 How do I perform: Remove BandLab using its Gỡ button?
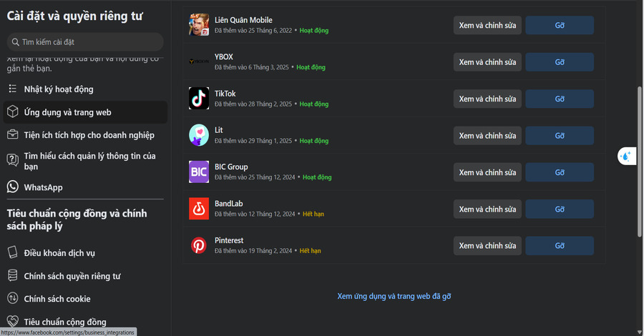click(x=560, y=209)
